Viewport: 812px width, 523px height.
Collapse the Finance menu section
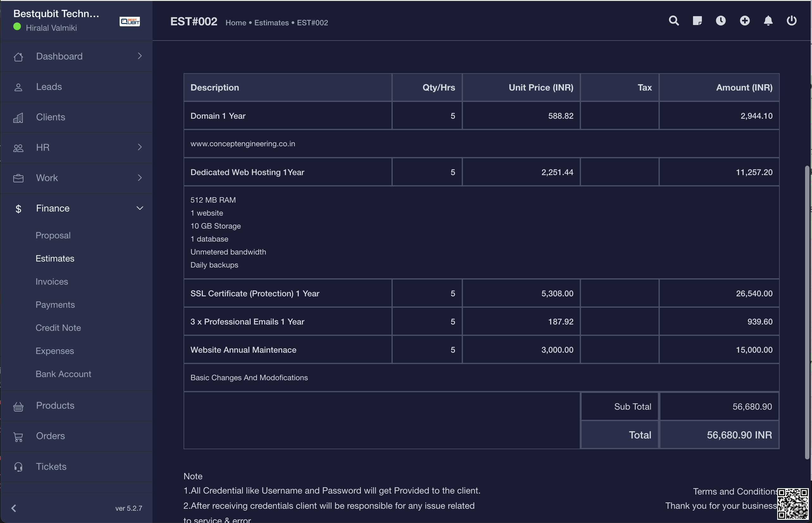coord(140,208)
